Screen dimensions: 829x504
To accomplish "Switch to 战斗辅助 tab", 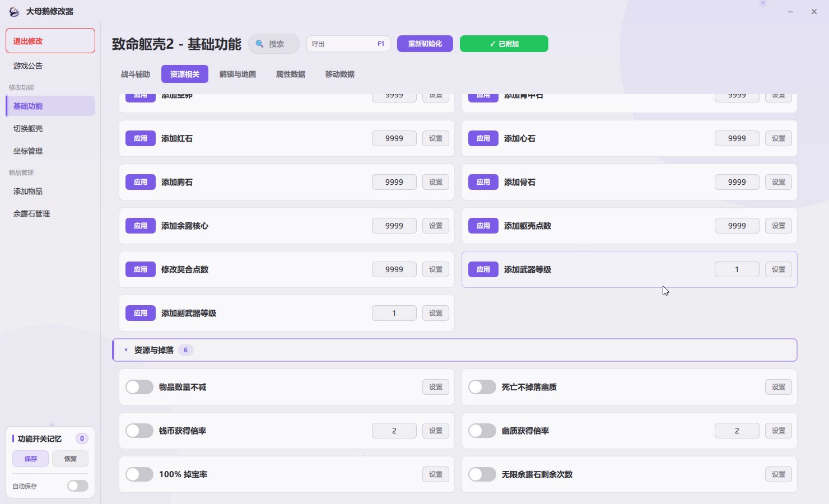I will (136, 74).
